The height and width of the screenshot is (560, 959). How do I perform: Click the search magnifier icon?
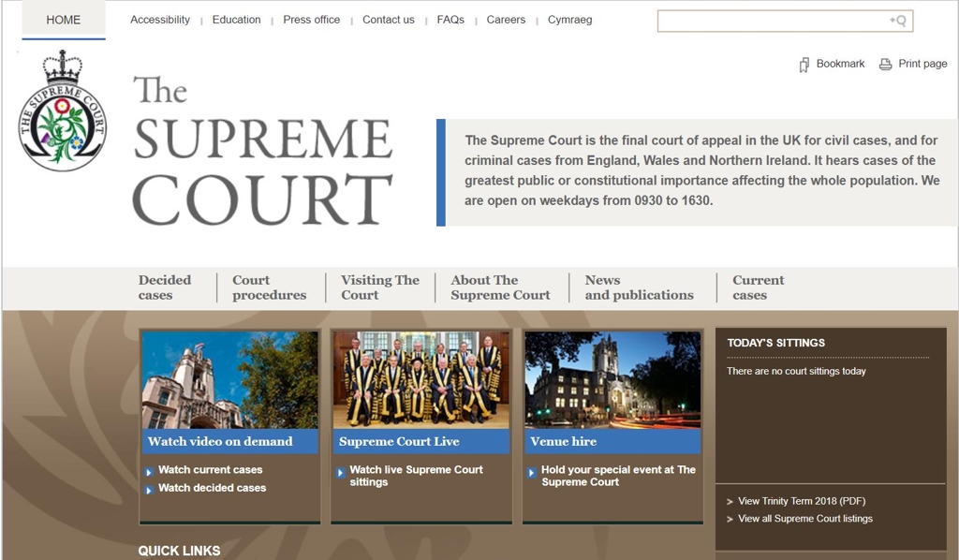point(898,21)
